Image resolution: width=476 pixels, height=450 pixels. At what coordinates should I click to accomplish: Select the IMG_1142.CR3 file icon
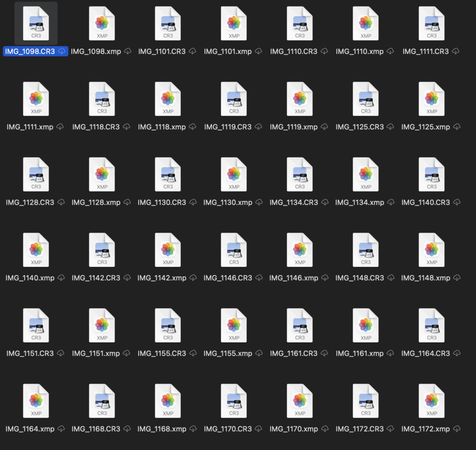pos(102,249)
